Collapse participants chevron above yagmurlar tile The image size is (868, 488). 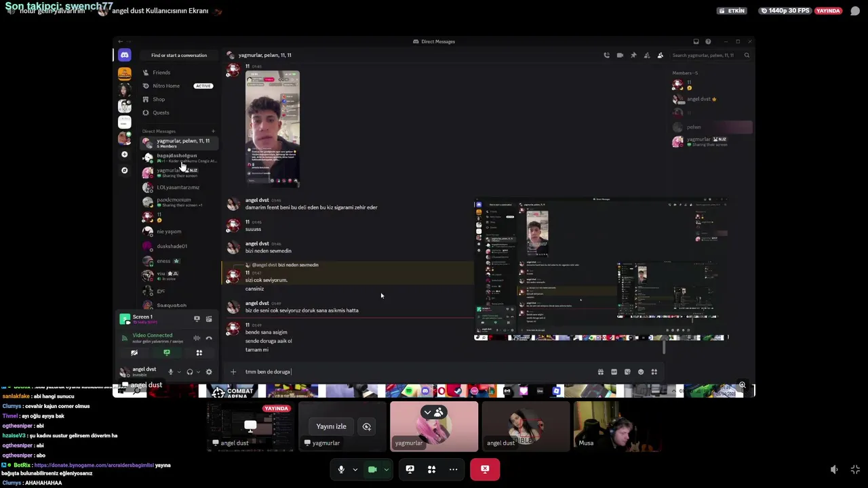[427, 412]
